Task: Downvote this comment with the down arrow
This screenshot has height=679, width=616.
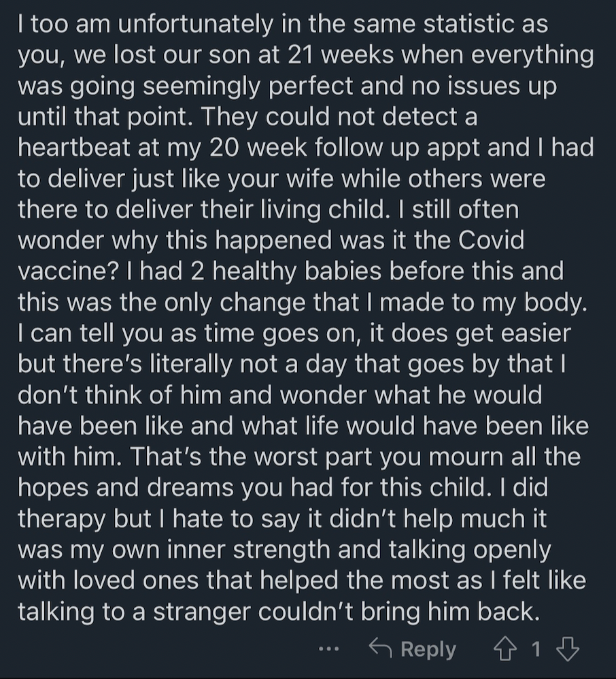Action: (568, 648)
